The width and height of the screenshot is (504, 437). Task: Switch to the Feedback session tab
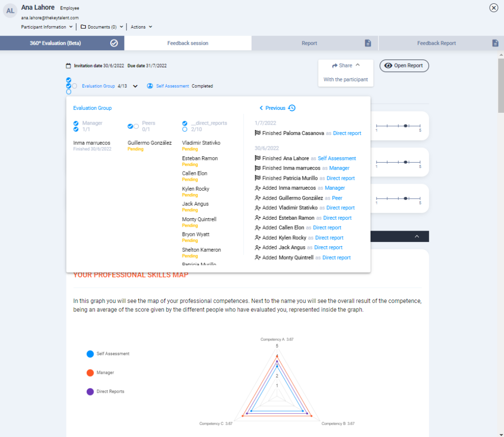188,43
